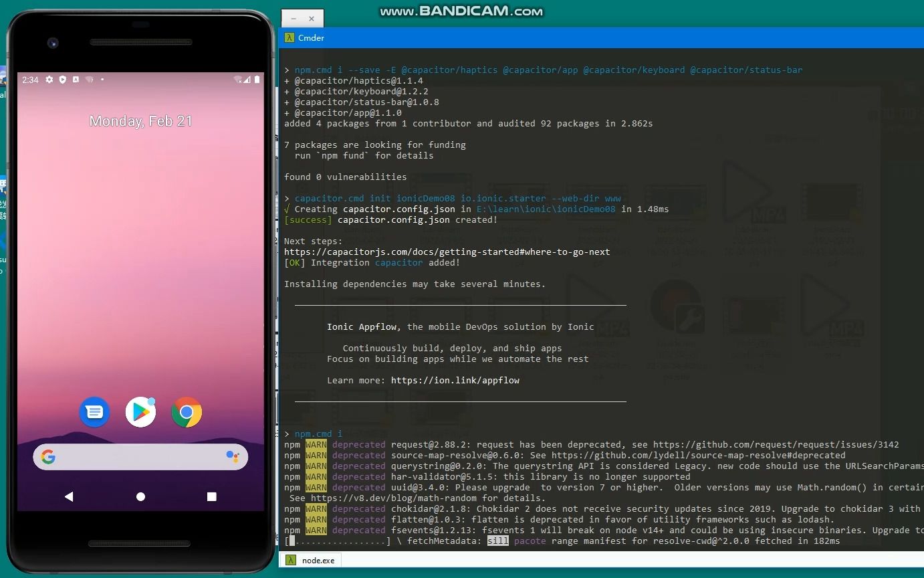Click the 'run `npm fund` for details' line
This screenshot has width=924, height=578.
(x=364, y=156)
